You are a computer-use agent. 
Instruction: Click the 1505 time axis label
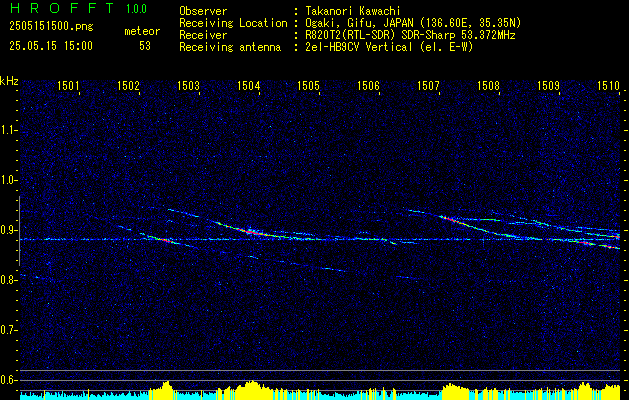pyautogui.click(x=308, y=85)
